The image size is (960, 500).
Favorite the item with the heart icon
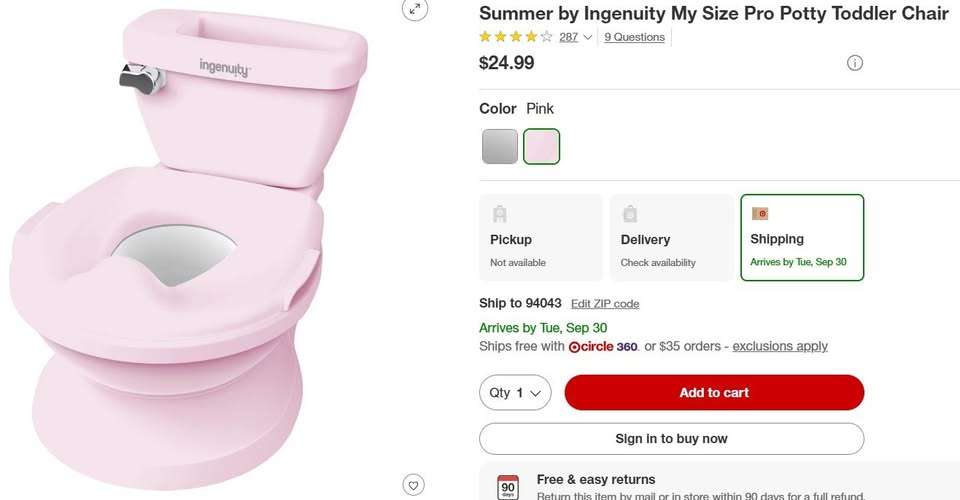click(414, 485)
